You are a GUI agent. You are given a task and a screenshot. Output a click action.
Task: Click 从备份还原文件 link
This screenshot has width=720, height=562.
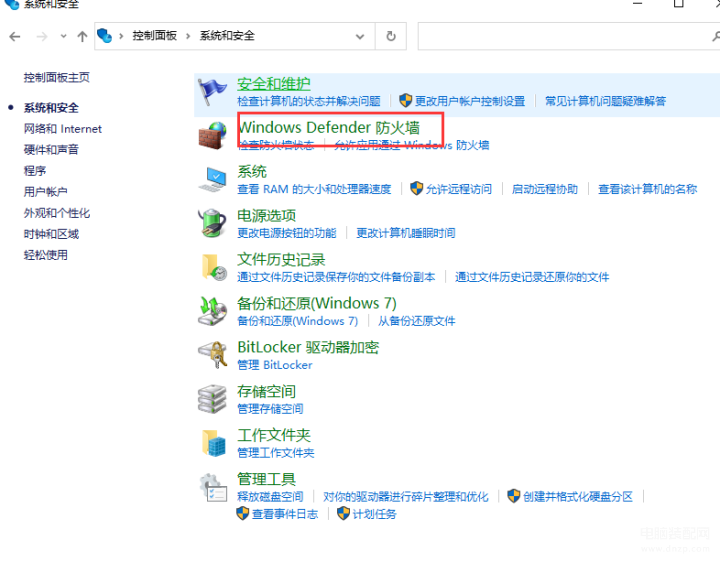(416, 321)
